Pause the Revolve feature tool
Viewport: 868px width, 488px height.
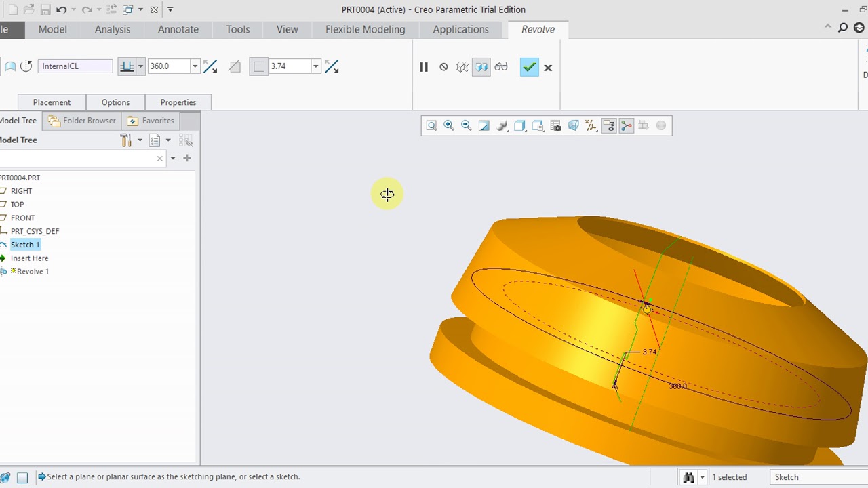pyautogui.click(x=424, y=67)
